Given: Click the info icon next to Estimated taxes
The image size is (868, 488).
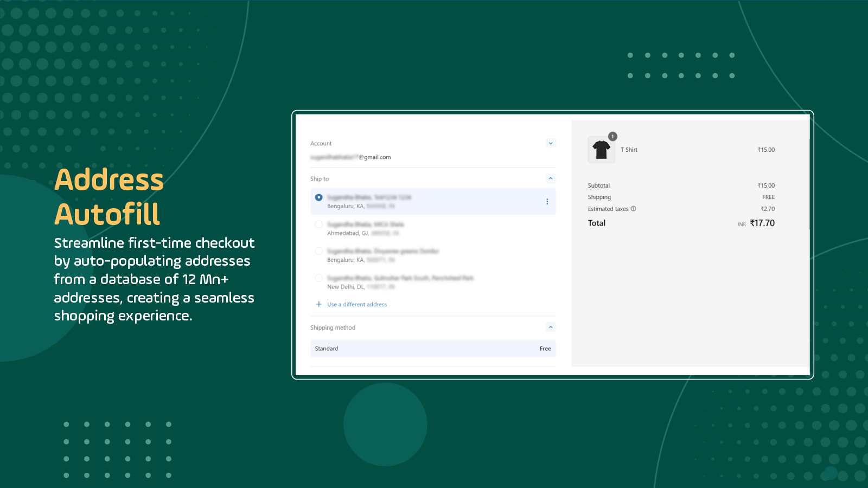Looking at the screenshot, I should click(633, 209).
